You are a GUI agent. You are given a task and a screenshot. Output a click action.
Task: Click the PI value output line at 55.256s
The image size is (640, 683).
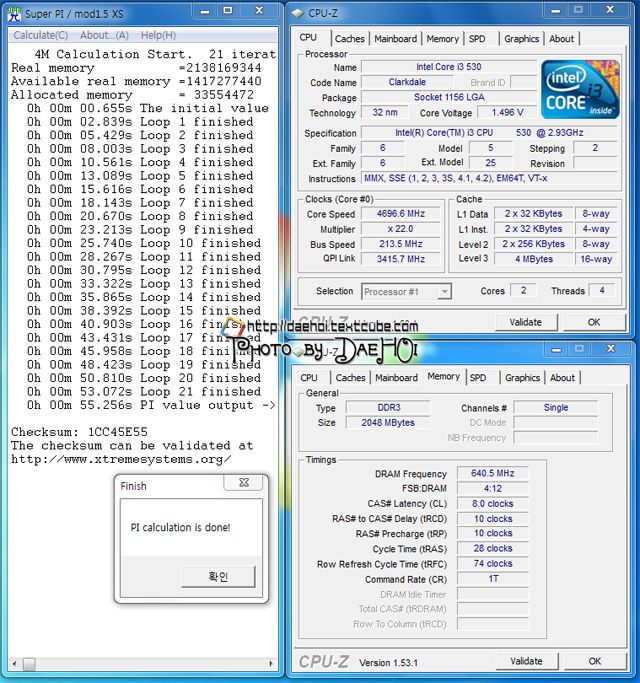151,405
